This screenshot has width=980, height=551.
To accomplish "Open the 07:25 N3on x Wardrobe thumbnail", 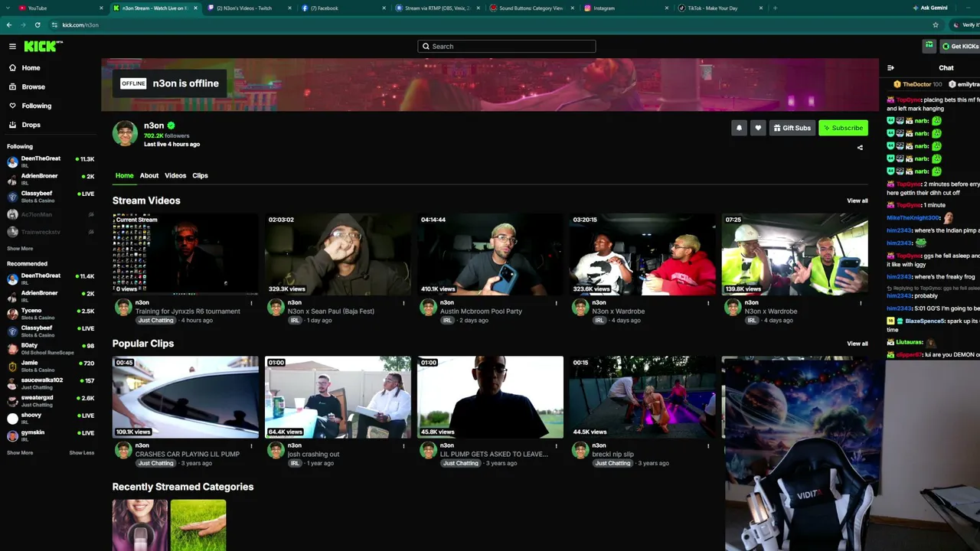I will click(795, 254).
